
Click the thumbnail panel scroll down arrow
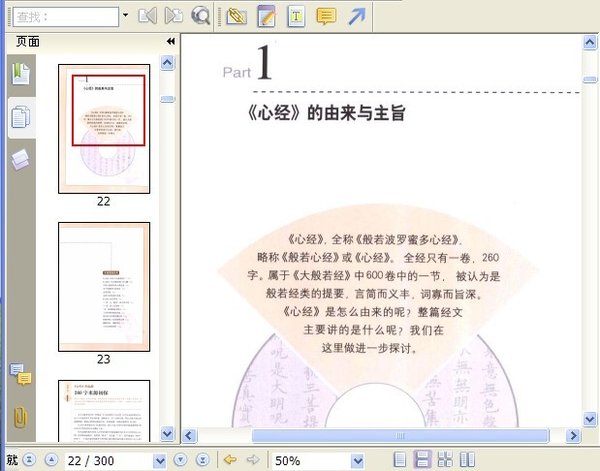[x=168, y=434]
